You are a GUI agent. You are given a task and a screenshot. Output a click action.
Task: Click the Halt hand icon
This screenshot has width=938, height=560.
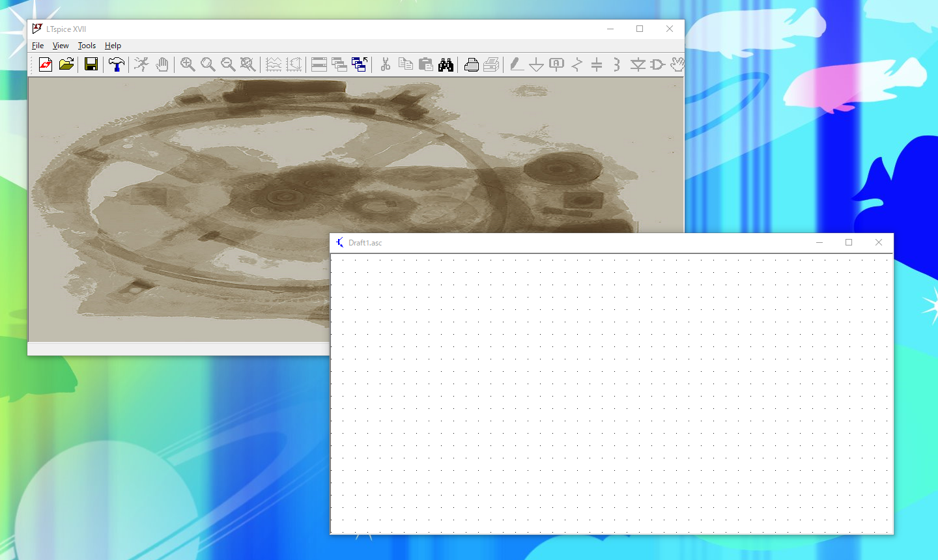click(x=162, y=64)
